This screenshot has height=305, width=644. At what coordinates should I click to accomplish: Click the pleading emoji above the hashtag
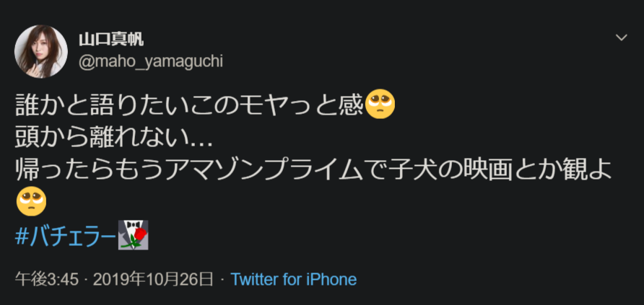[x=31, y=201]
